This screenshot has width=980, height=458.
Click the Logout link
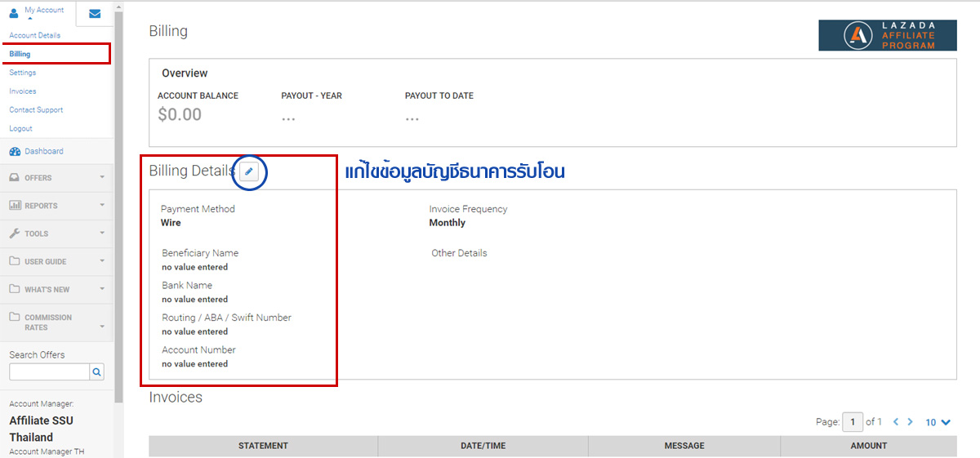[x=21, y=128]
